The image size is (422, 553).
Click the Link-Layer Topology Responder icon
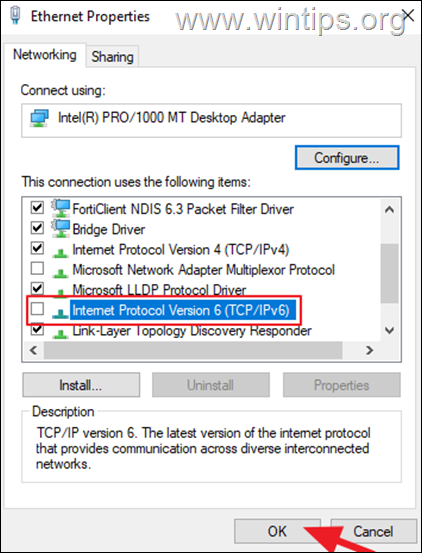(60, 333)
